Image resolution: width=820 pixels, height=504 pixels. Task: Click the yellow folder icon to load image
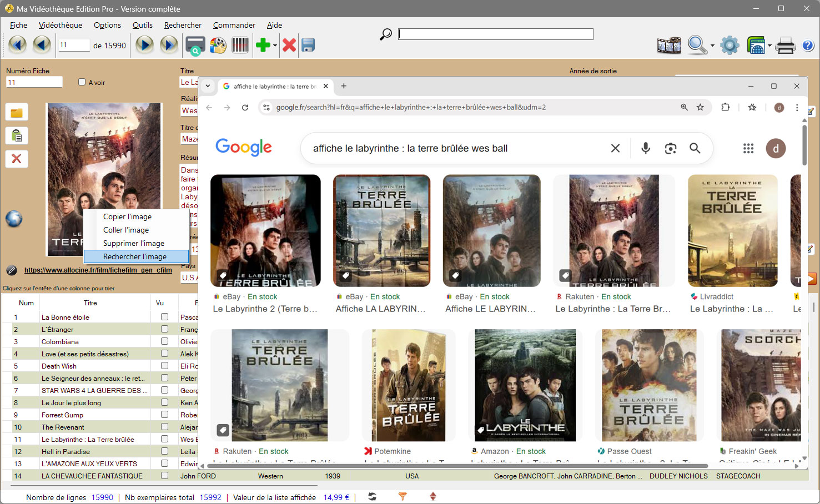tap(17, 113)
